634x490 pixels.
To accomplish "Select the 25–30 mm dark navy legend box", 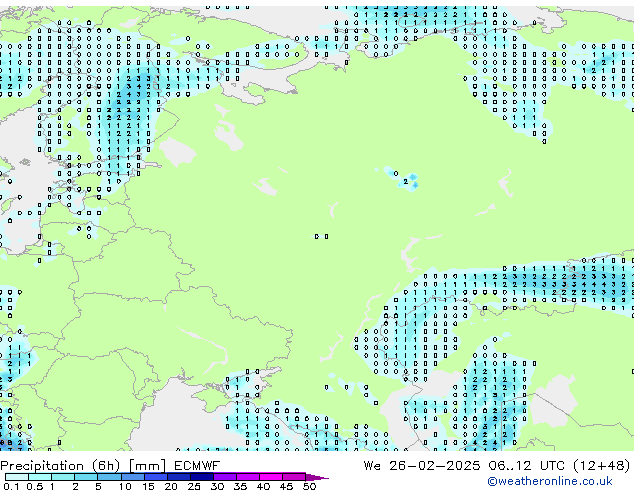I will (202, 477).
